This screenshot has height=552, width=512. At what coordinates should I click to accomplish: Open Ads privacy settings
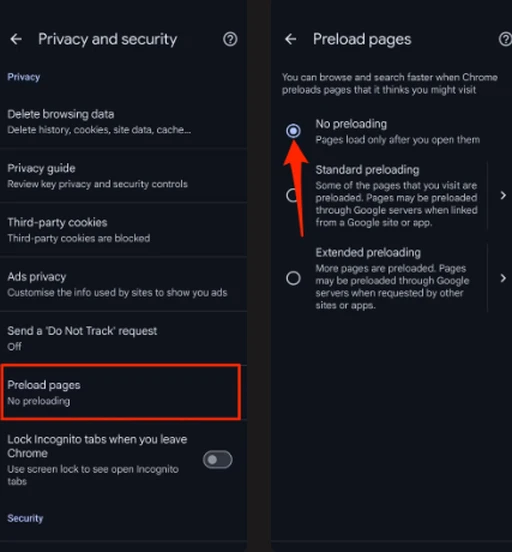[x=123, y=284]
